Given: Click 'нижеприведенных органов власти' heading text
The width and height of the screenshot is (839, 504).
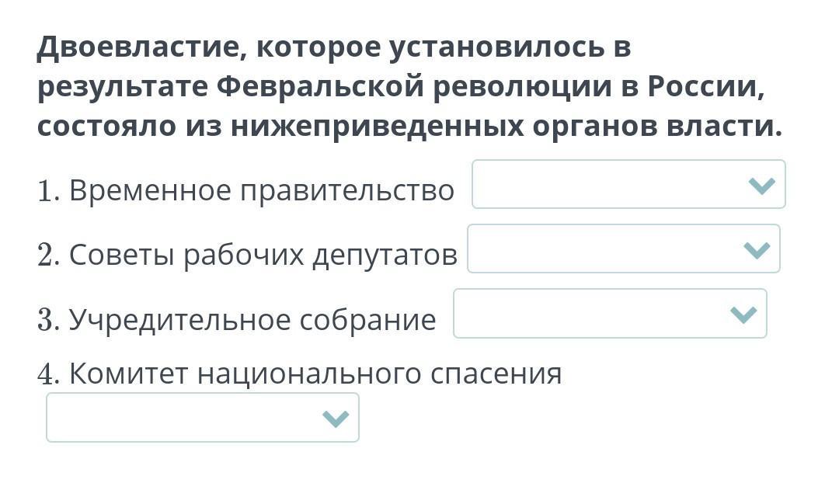Looking at the screenshot, I should click(505, 126).
